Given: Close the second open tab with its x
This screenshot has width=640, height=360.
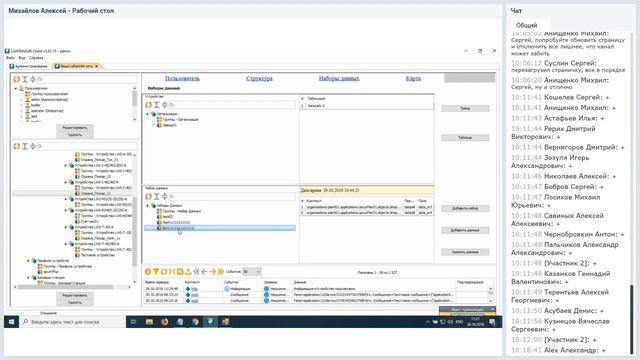Looking at the screenshot, I should [x=97, y=66].
